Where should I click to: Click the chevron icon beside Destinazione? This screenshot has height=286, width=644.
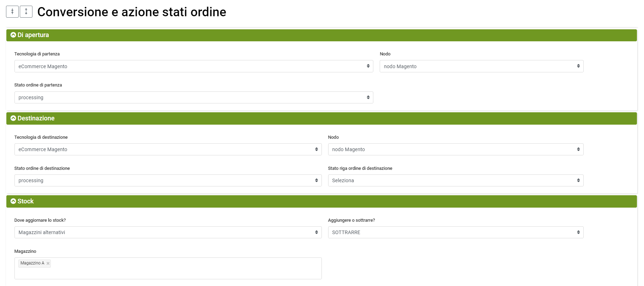(13, 118)
